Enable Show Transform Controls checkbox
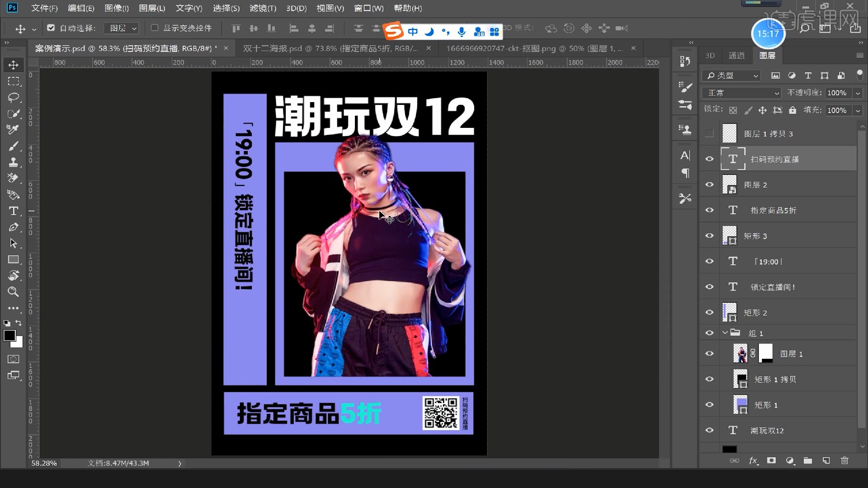The height and width of the screenshot is (488, 868). pos(155,28)
